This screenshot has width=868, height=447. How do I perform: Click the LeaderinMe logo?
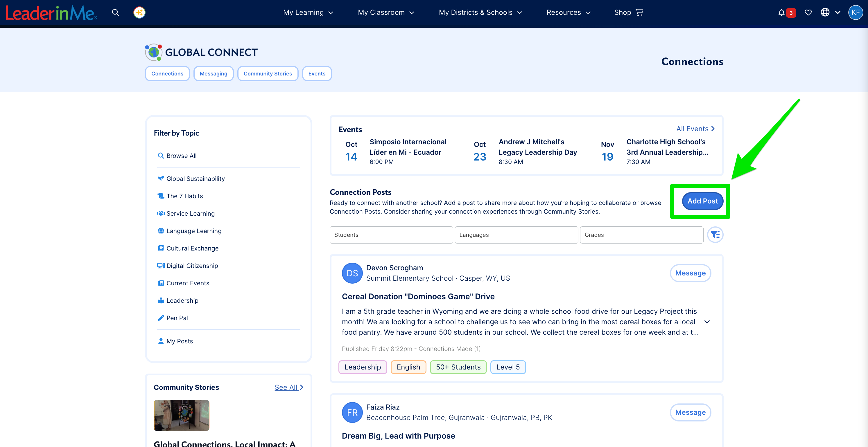click(x=51, y=13)
